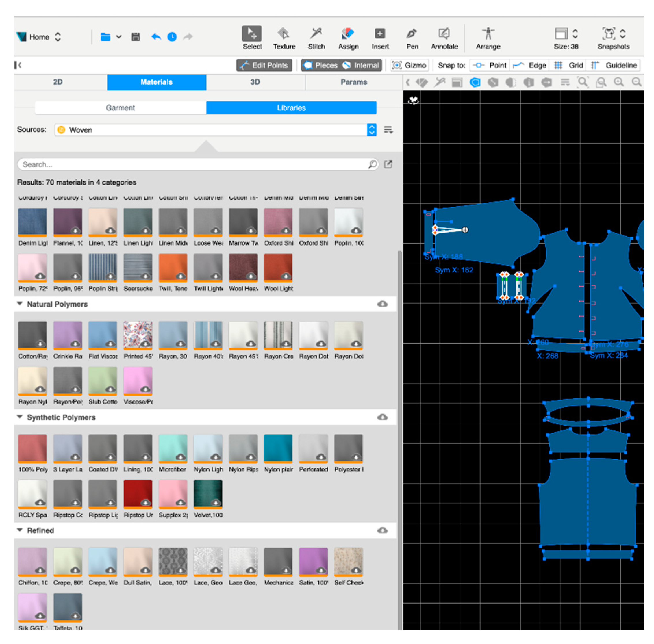The image size is (654, 644).
Task: Click the save floppy disk icon
Action: click(136, 36)
